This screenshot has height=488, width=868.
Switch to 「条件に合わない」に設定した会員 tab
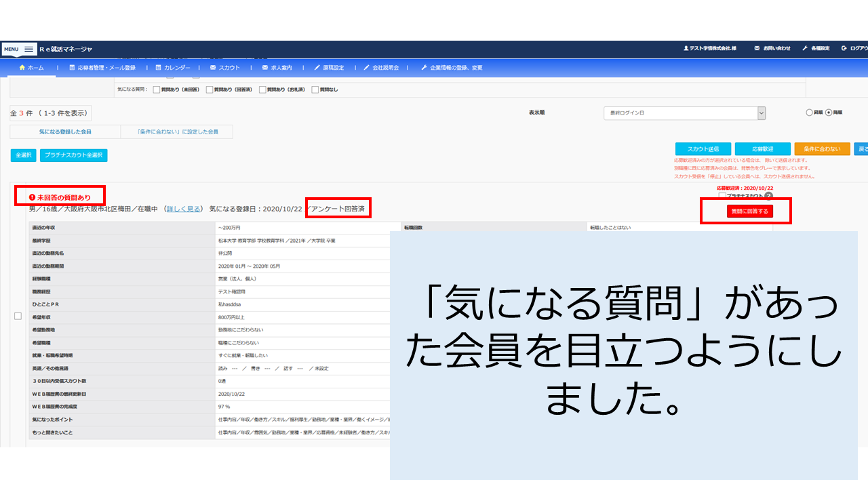point(177,131)
